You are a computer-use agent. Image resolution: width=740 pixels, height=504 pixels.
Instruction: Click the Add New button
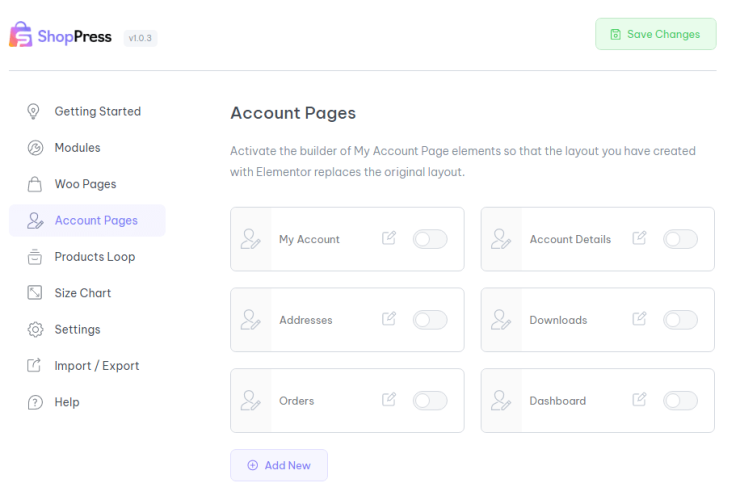coord(279,465)
